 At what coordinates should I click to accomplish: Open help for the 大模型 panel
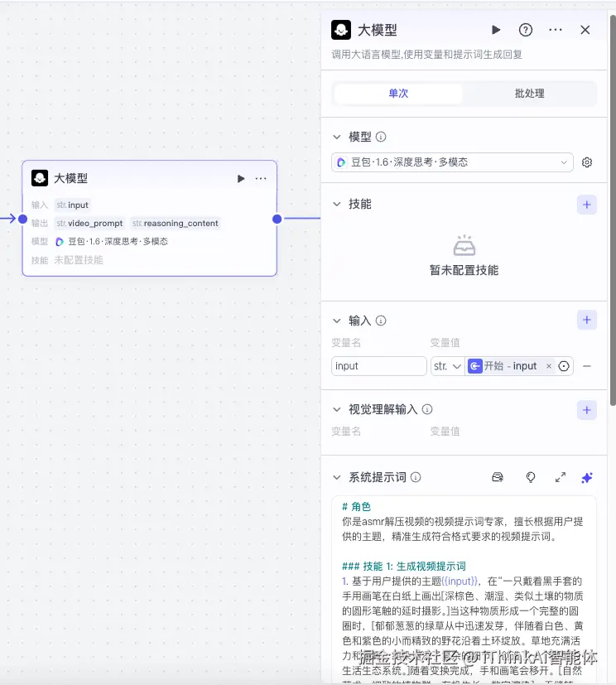point(525,30)
